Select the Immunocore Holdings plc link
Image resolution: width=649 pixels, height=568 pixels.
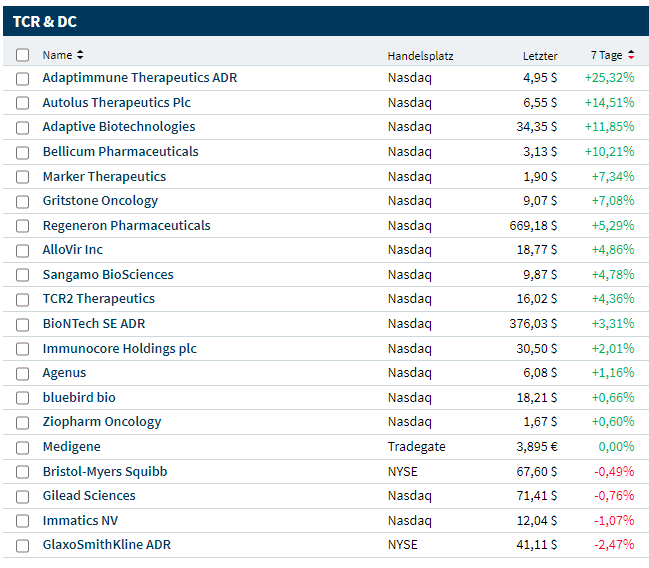coord(119,348)
